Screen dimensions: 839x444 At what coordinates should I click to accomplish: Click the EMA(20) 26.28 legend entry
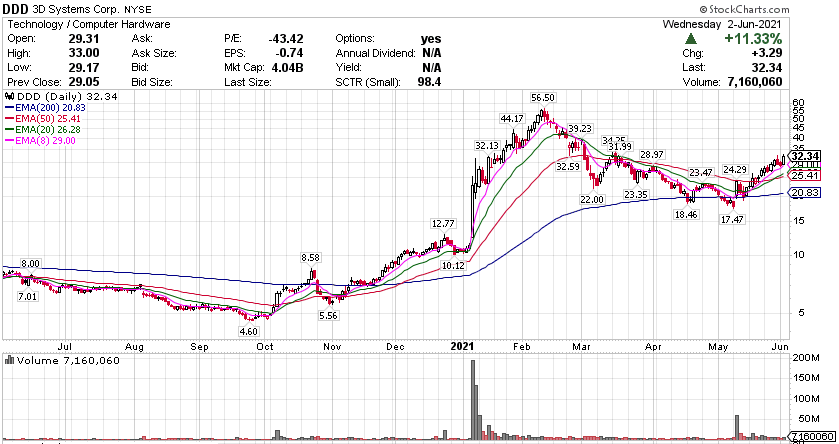(43, 129)
